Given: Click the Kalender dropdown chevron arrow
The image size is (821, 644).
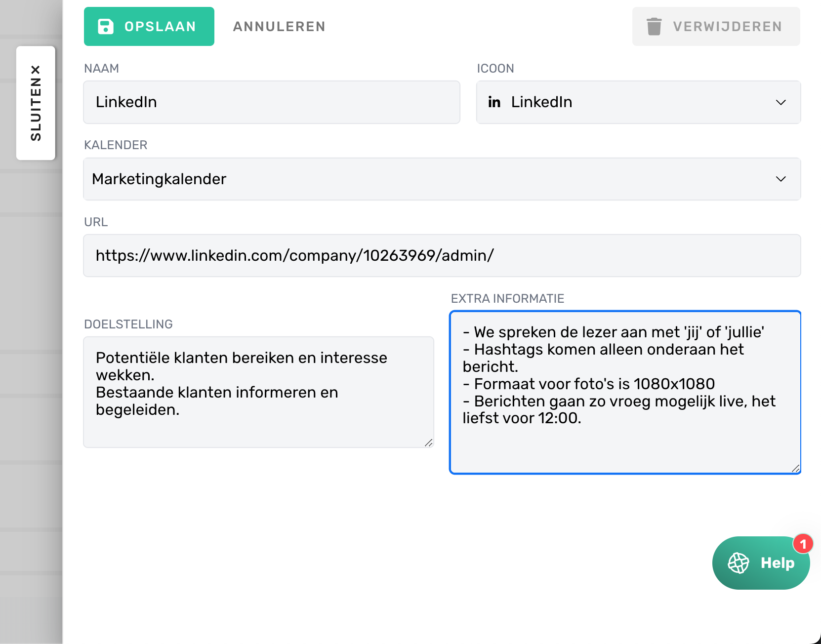Looking at the screenshot, I should pos(780,179).
